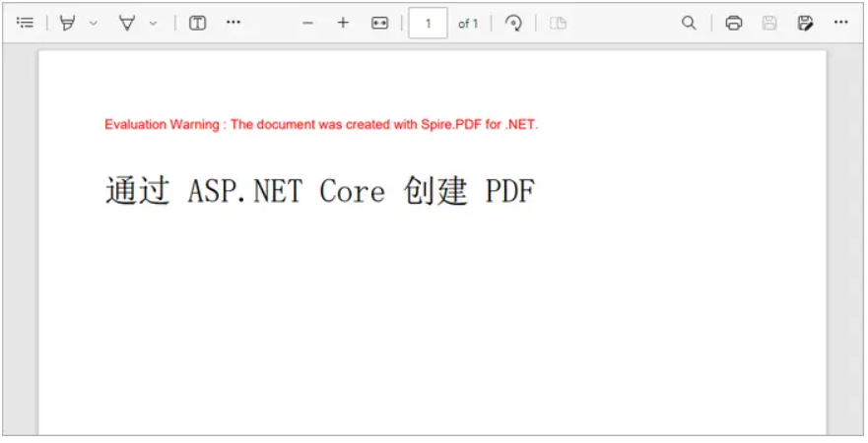868x443 pixels.
Task: Open the settings ellipsis at far right
Action: (840, 22)
